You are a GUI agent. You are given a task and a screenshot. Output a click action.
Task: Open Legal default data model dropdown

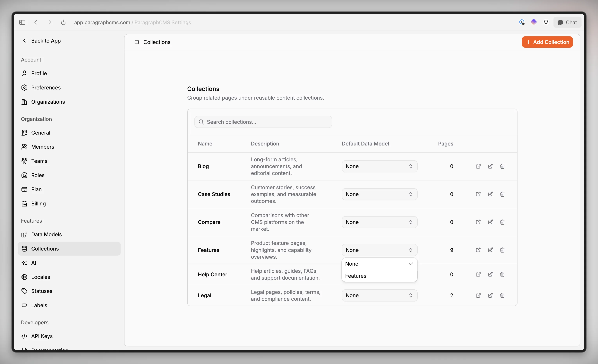point(379,295)
